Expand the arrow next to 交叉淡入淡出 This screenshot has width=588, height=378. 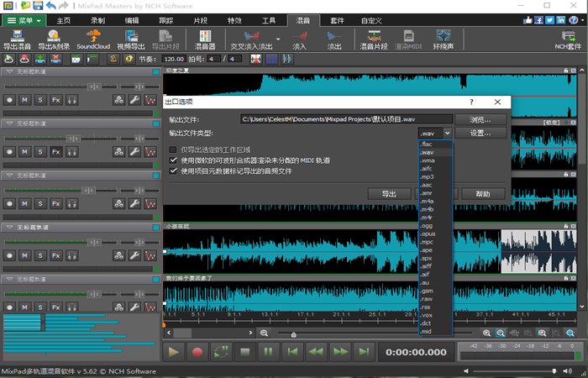[x=278, y=39]
